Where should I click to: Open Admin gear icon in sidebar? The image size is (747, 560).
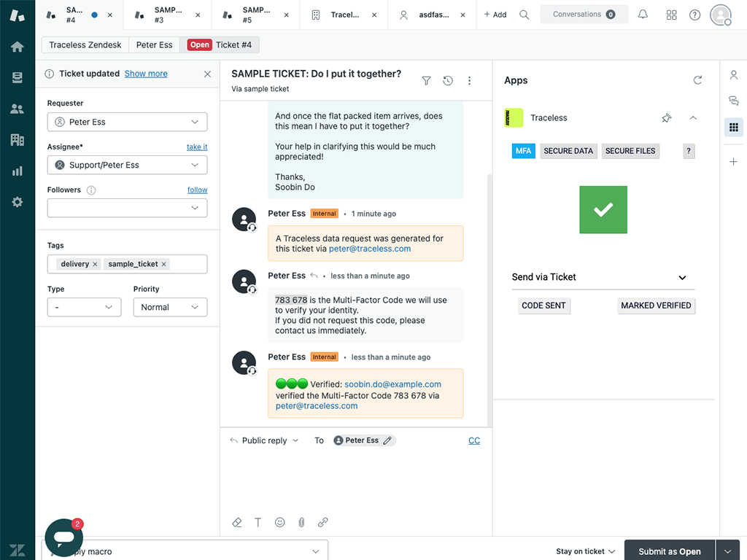coord(18,202)
